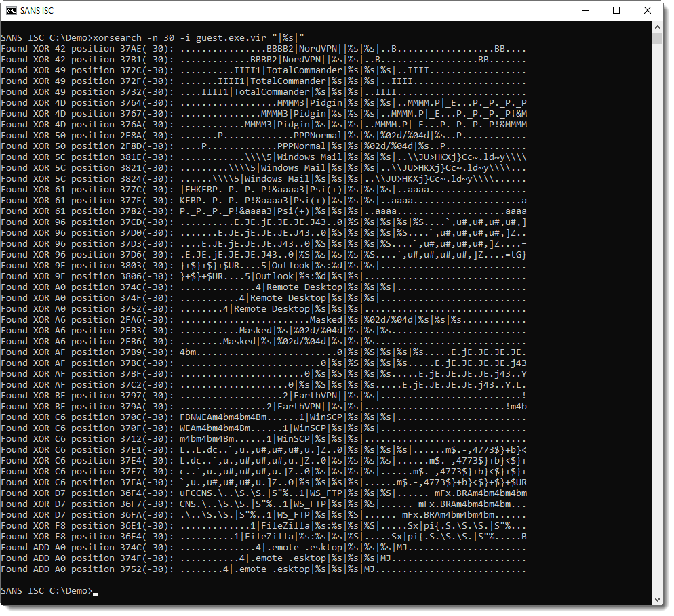Click 'TotalCommander' on the 372C line
The width and height of the screenshot is (674, 616).
[x=304, y=70]
